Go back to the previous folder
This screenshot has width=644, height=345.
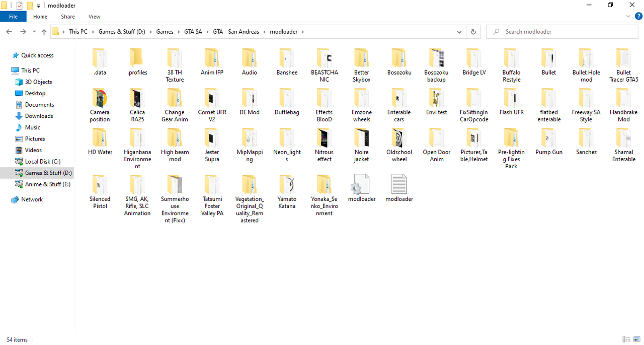tap(9, 32)
